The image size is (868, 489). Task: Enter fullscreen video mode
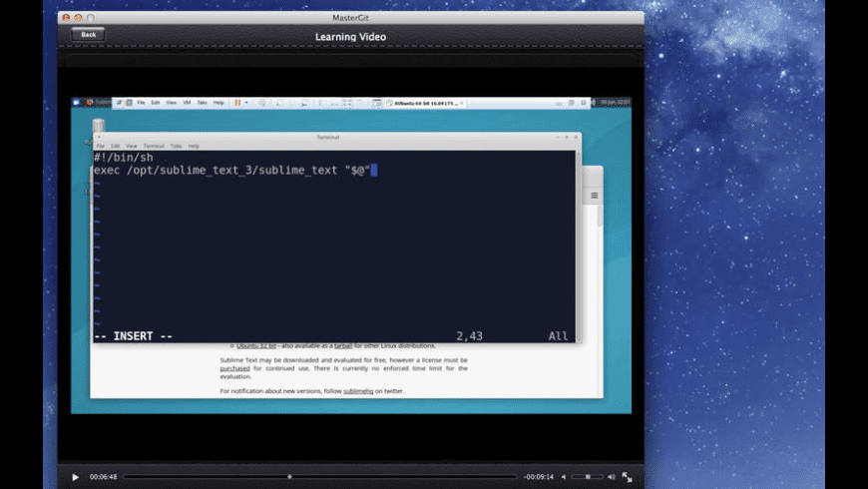coord(627,477)
